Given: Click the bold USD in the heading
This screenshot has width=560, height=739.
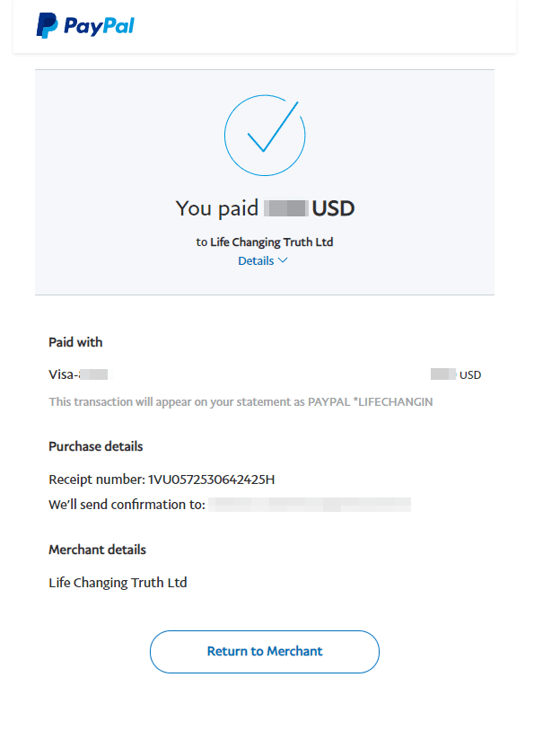Looking at the screenshot, I should pyautogui.click(x=334, y=208).
